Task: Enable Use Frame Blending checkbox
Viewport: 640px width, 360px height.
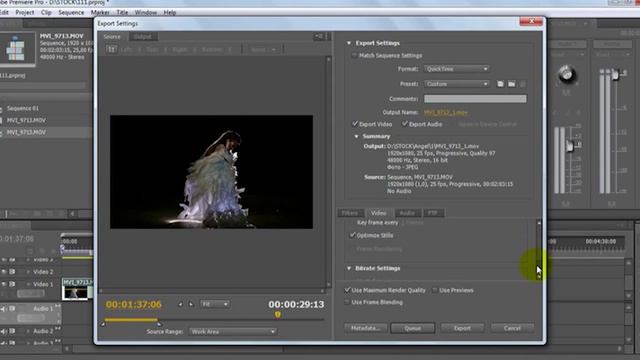Action: (x=347, y=302)
